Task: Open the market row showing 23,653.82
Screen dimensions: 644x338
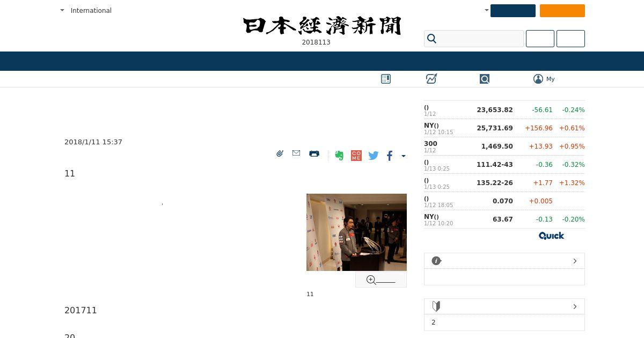Action: [x=504, y=110]
